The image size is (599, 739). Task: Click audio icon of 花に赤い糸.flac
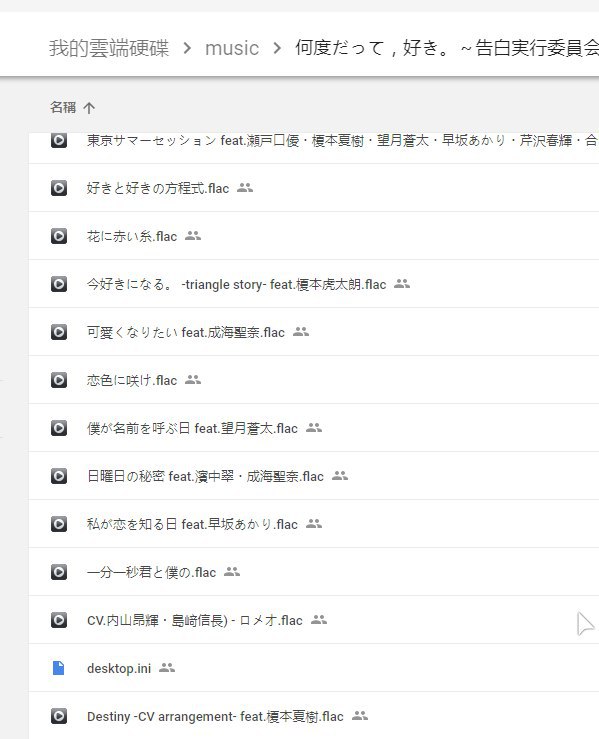[x=59, y=236]
